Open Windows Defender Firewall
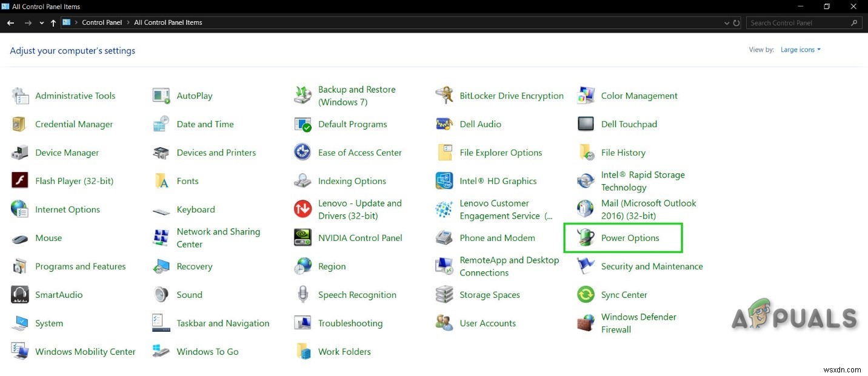868x376 pixels. (x=638, y=323)
